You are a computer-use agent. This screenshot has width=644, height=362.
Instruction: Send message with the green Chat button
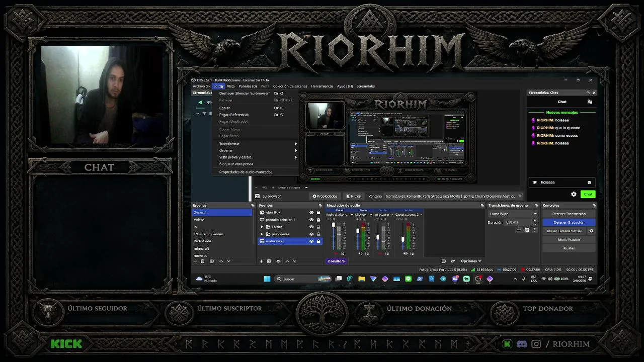pos(588,194)
